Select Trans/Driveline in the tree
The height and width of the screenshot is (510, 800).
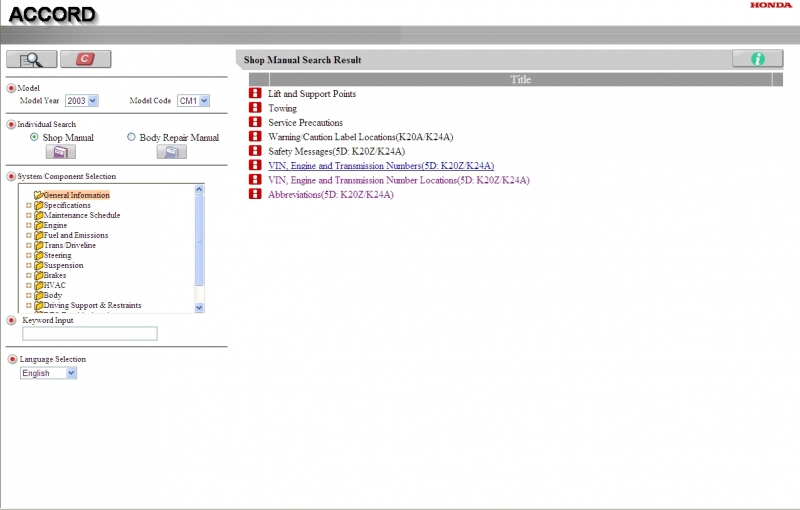coord(70,245)
